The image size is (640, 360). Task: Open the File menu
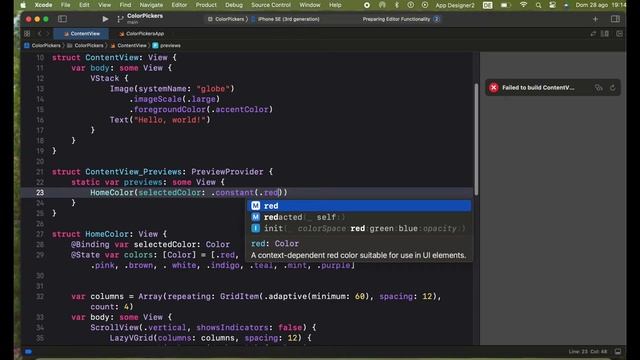click(x=65, y=5)
